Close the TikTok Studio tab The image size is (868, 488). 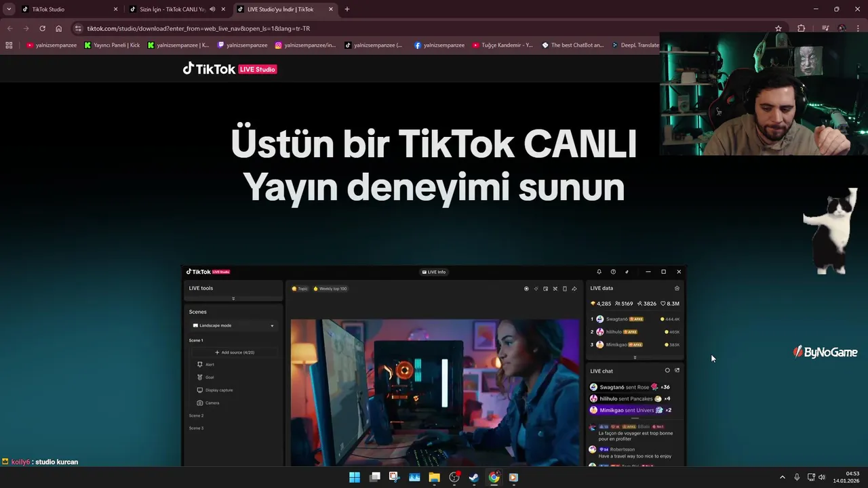point(115,9)
